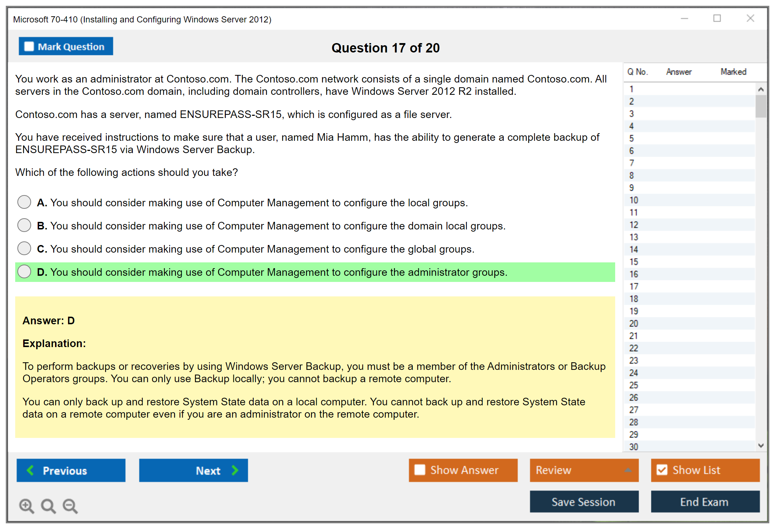Uncheck the Show List checkbox
Viewport: 778px width, 532px height.
pyautogui.click(x=662, y=470)
